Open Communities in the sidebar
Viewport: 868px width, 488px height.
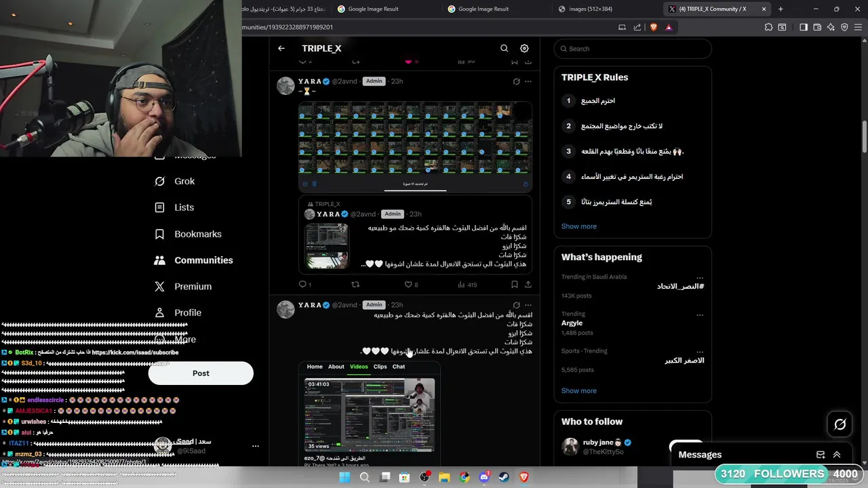click(x=193, y=260)
